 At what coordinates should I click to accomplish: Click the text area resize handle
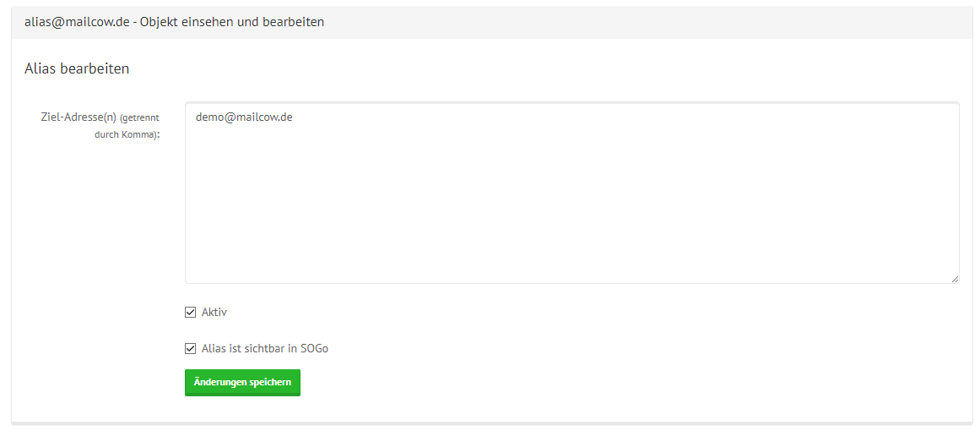tap(955, 279)
